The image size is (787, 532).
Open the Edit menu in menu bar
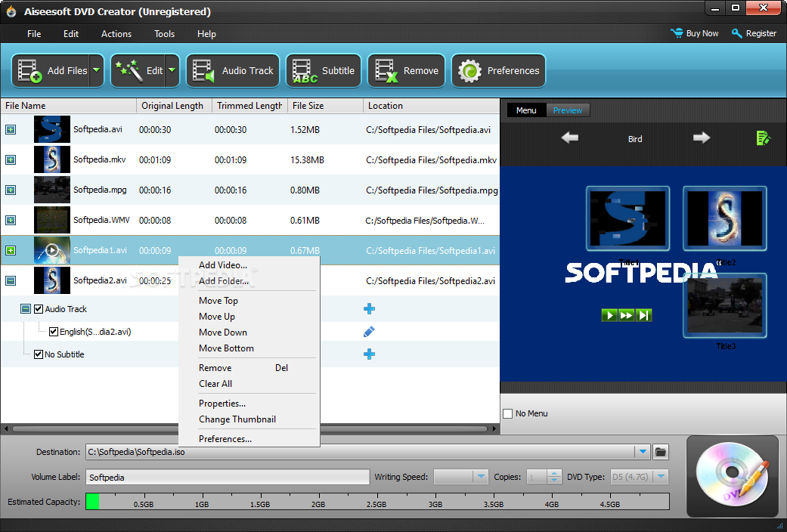pos(71,33)
